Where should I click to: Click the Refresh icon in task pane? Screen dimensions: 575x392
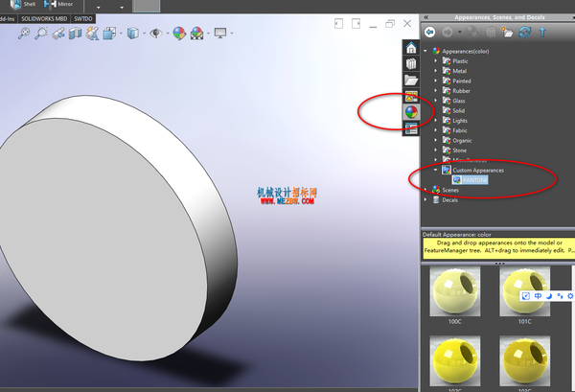[525, 33]
